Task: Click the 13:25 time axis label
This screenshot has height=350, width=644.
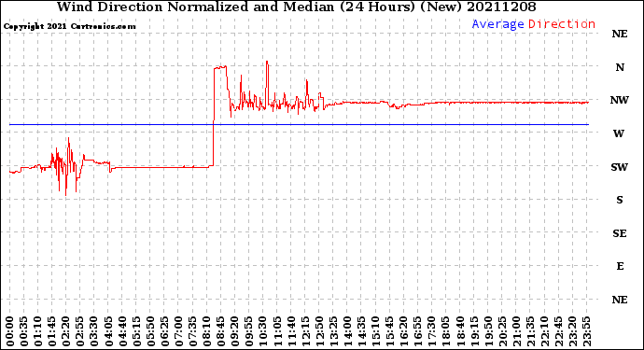Action: (333, 331)
